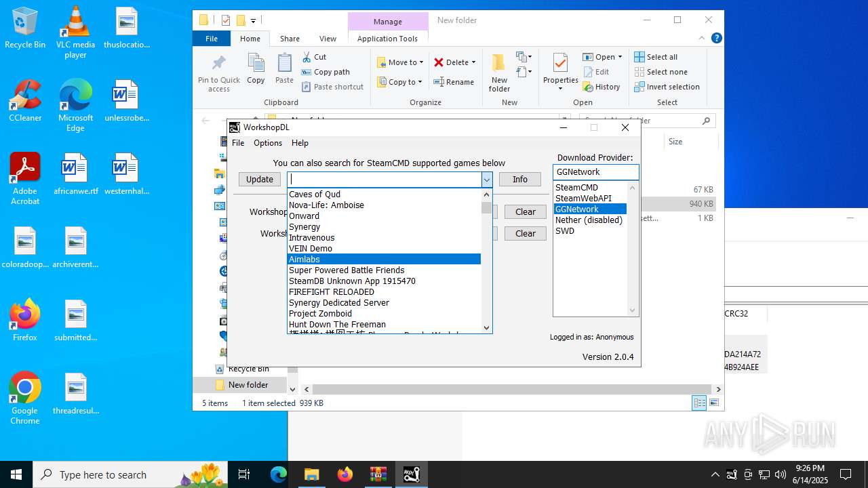Click the Start button

pyautogui.click(x=16, y=474)
